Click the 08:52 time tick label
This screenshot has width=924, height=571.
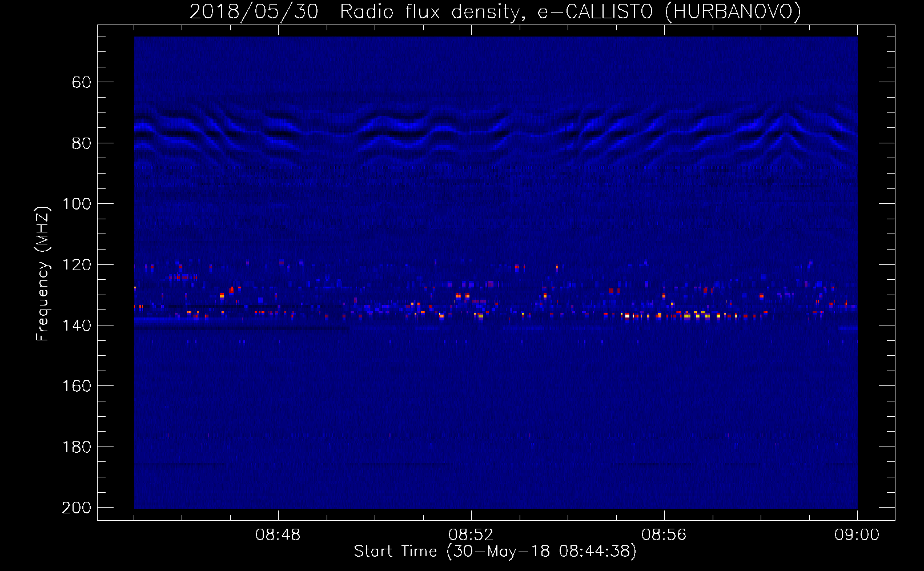click(471, 535)
